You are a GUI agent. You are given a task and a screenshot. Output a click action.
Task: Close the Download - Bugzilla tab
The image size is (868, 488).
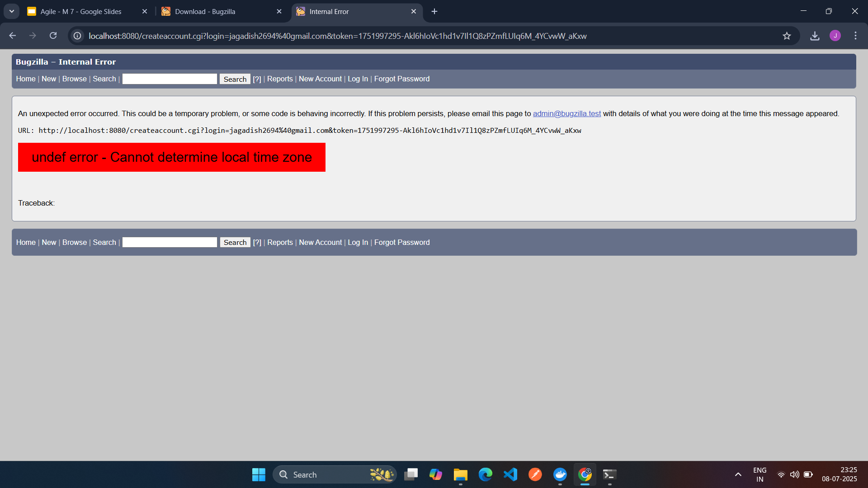point(279,11)
